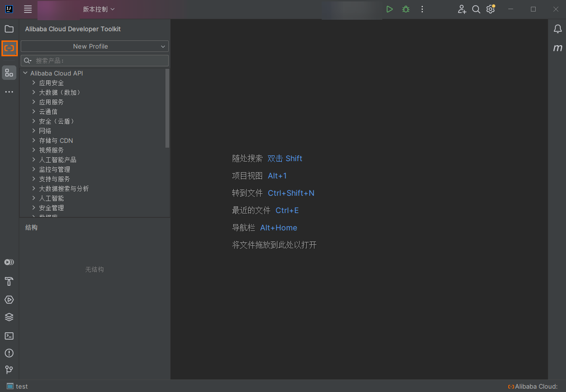Viewport: 566px width, 392px height.
Task: Click the search options magnifier icon in product search
Action: pos(28,61)
